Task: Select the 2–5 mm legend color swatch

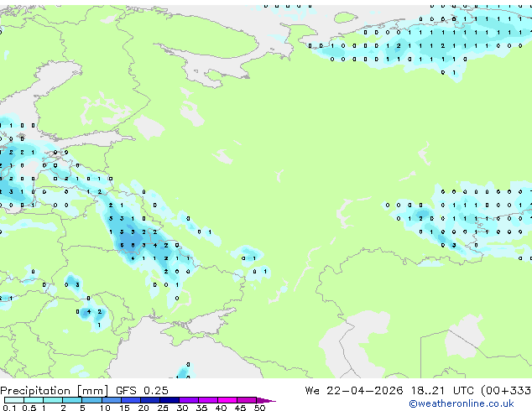Action: (72, 400)
